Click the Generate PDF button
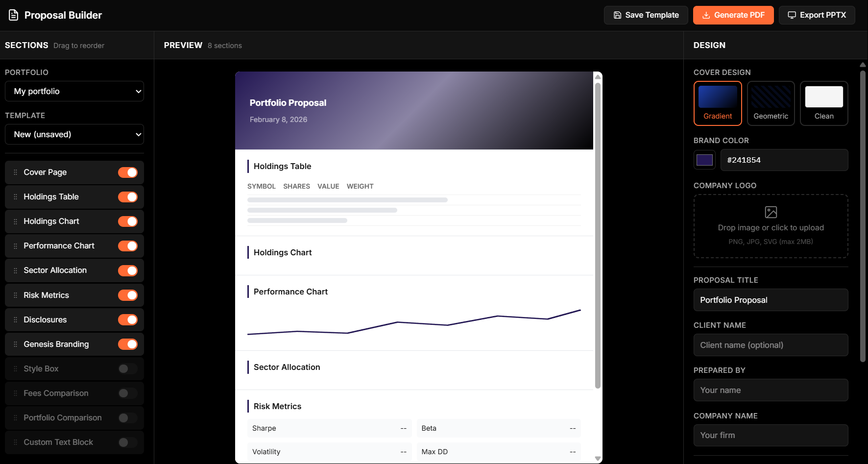Viewport: 868px width, 464px height. 733,15
